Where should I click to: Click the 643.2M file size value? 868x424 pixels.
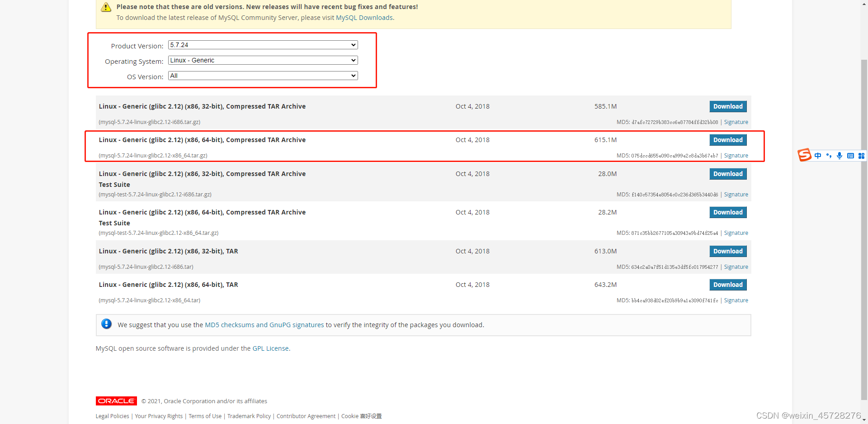pyautogui.click(x=605, y=285)
